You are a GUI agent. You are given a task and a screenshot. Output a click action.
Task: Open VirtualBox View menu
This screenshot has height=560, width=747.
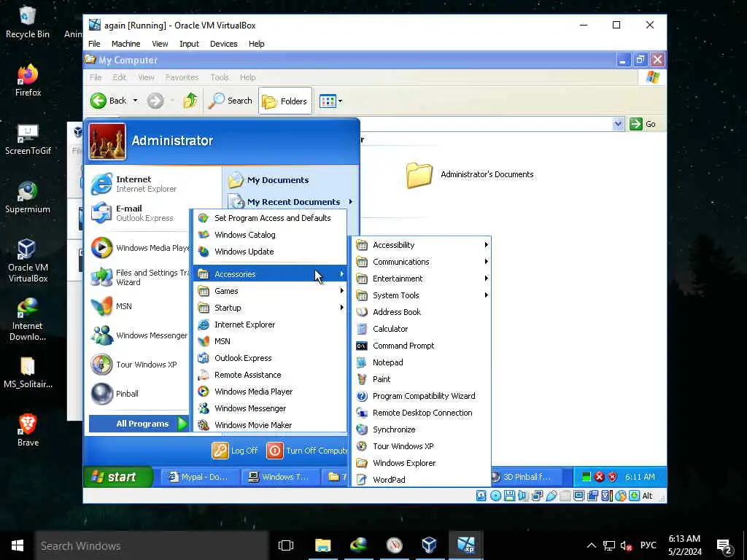[160, 44]
